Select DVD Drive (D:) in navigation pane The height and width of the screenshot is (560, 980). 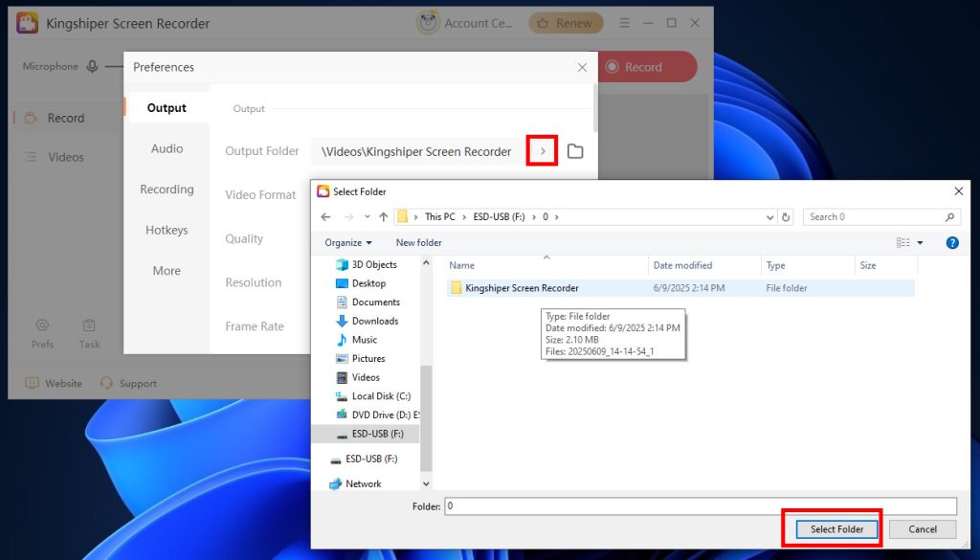(x=385, y=414)
